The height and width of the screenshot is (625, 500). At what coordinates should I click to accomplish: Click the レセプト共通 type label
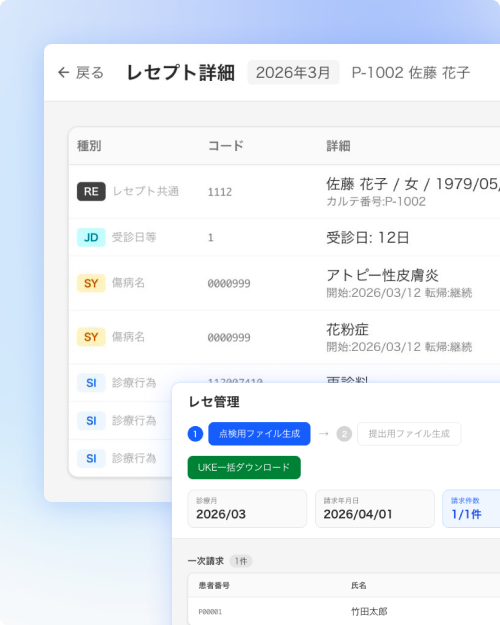146,191
